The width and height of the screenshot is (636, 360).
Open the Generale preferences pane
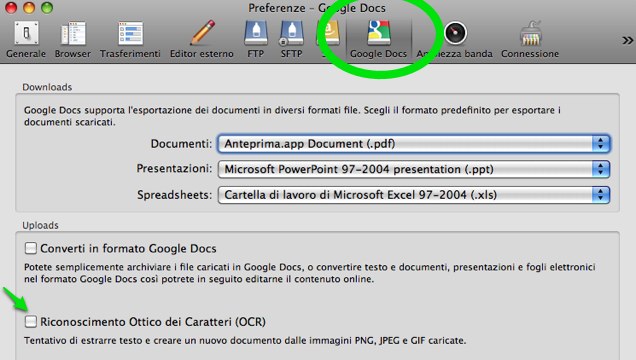pyautogui.click(x=26, y=40)
